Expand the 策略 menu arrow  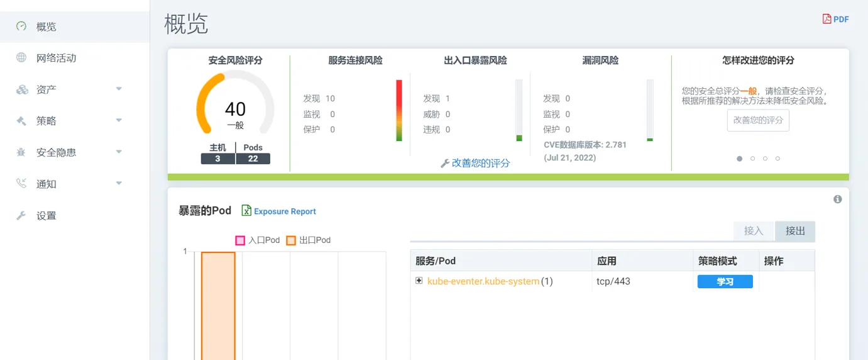(x=119, y=120)
